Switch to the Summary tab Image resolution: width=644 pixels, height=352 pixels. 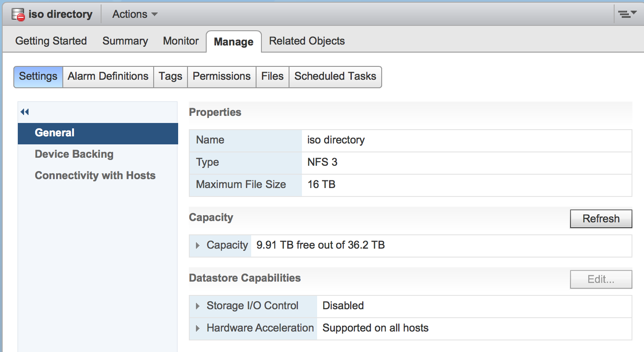[x=125, y=41]
